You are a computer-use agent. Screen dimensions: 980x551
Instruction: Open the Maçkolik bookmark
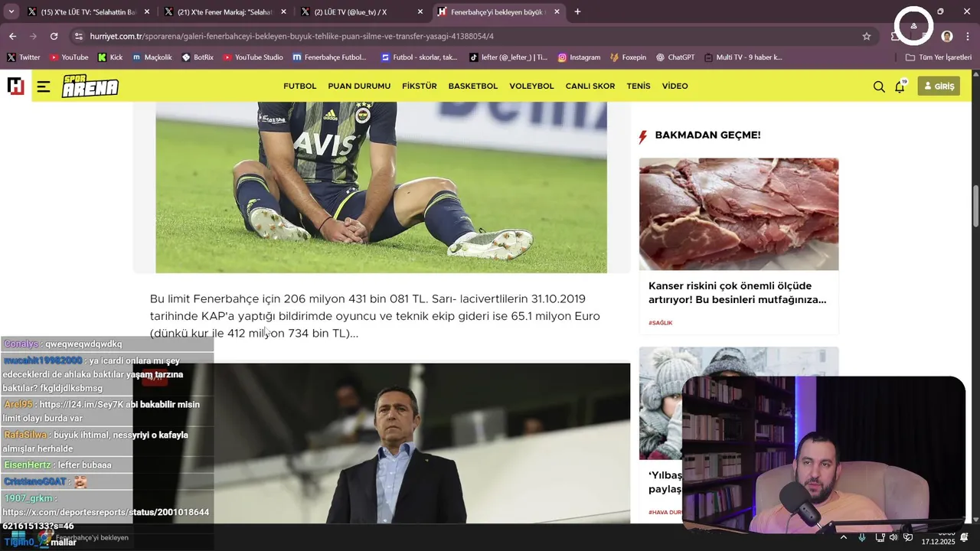click(152, 57)
